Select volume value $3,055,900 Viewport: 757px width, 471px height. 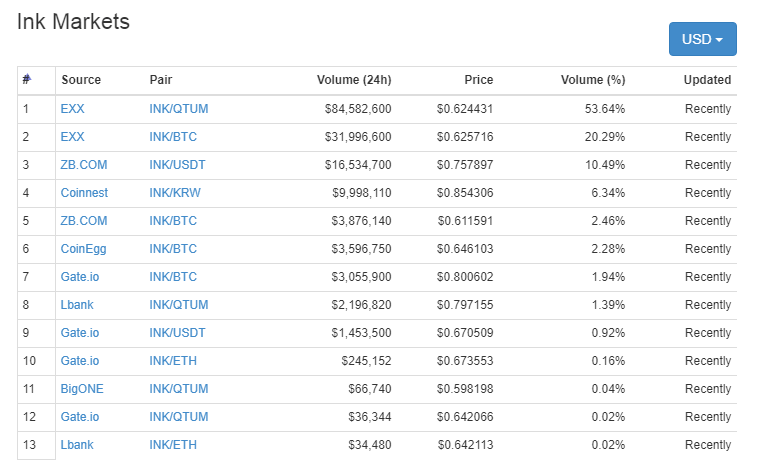pos(361,277)
